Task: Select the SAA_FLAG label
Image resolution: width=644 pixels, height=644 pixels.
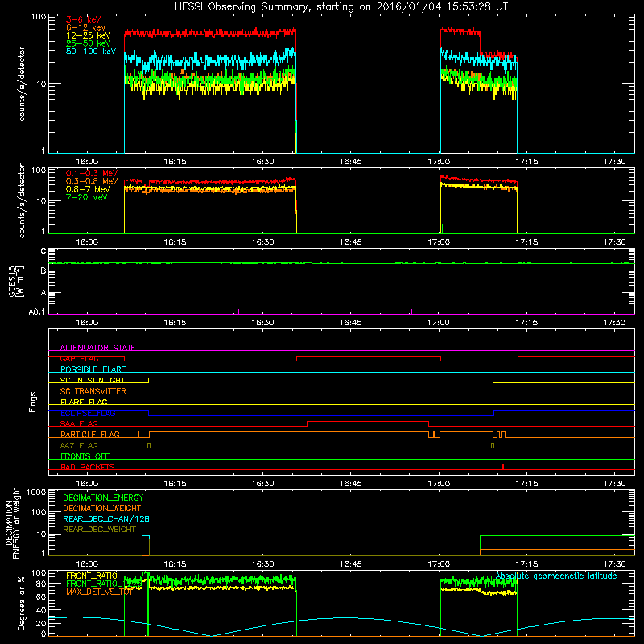Action: [x=79, y=423]
